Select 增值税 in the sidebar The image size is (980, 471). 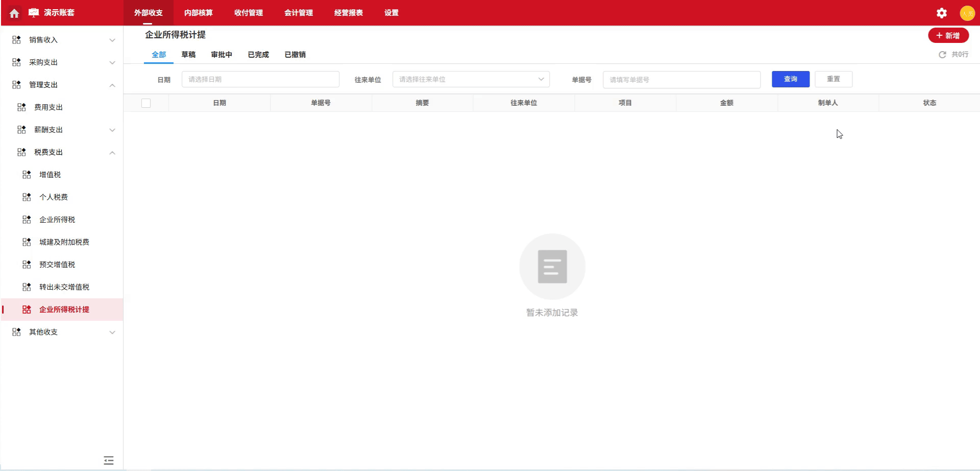tap(51, 174)
